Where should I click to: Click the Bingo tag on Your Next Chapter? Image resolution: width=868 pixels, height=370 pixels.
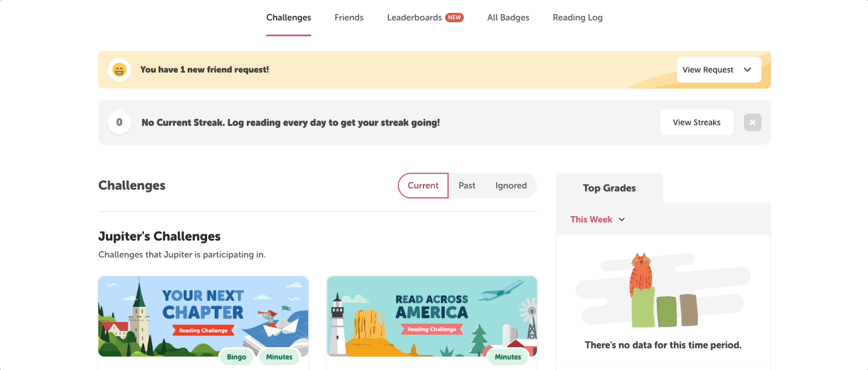(x=236, y=357)
